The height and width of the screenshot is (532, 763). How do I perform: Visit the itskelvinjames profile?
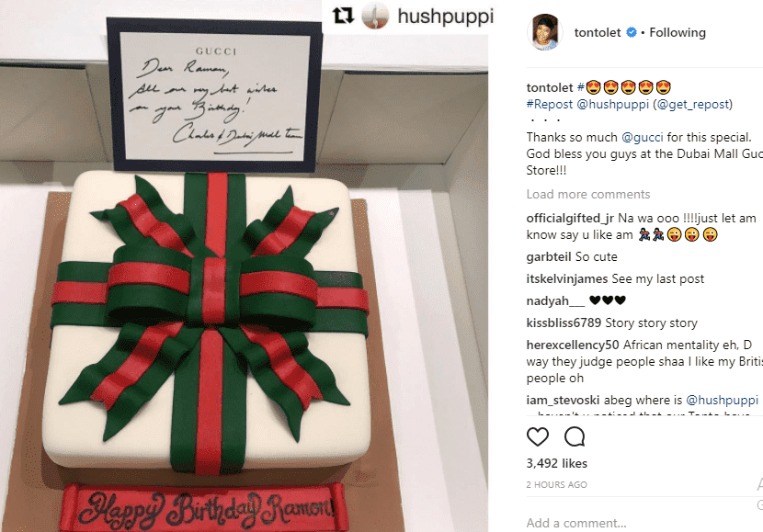pos(567,278)
